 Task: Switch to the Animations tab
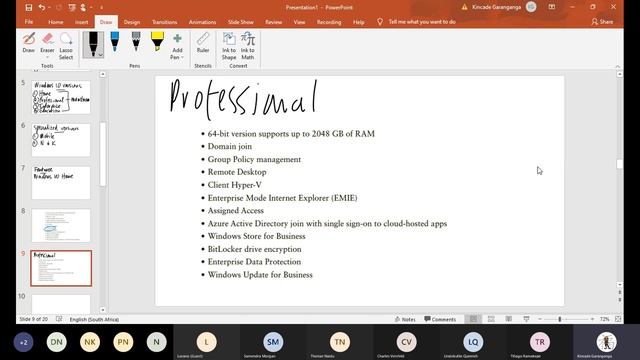point(202,22)
